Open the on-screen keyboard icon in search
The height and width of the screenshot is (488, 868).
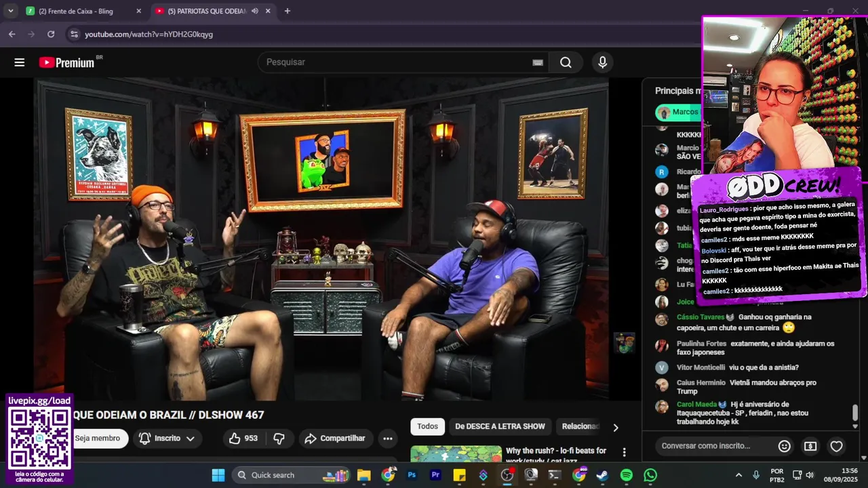(x=538, y=62)
